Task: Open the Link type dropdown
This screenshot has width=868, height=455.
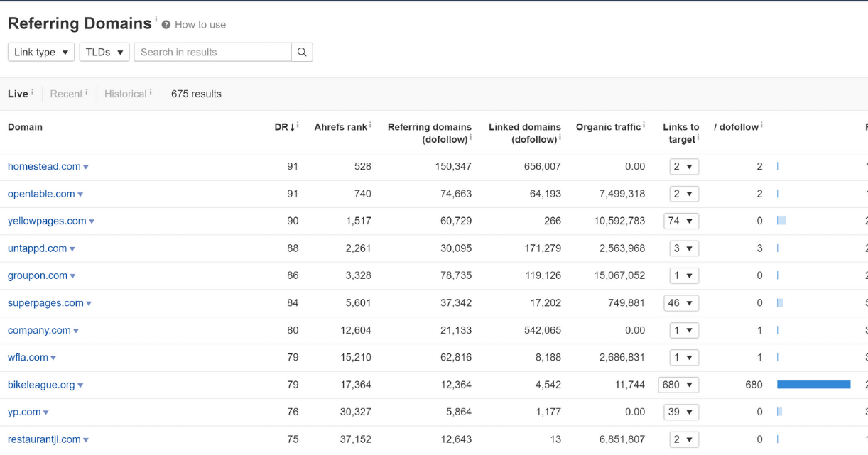Action: click(x=41, y=52)
